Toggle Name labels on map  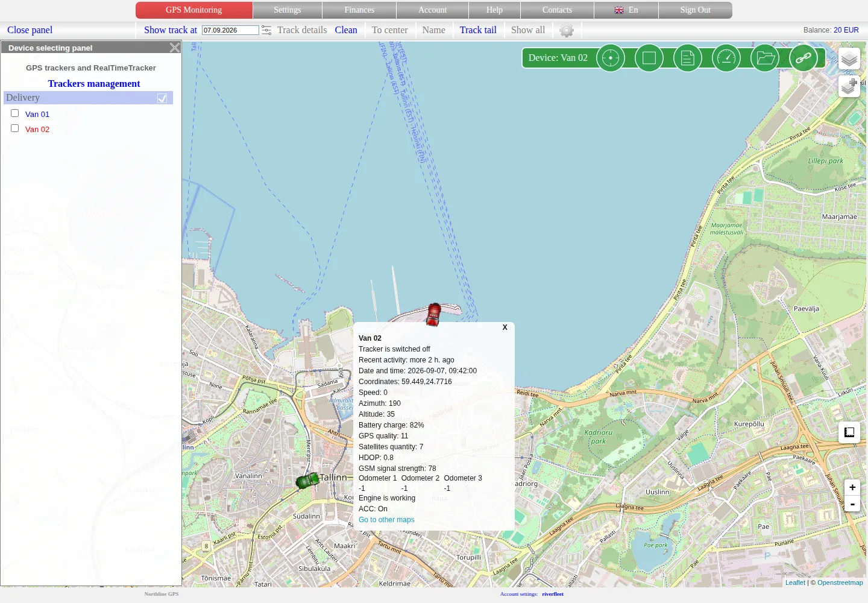[x=434, y=30]
